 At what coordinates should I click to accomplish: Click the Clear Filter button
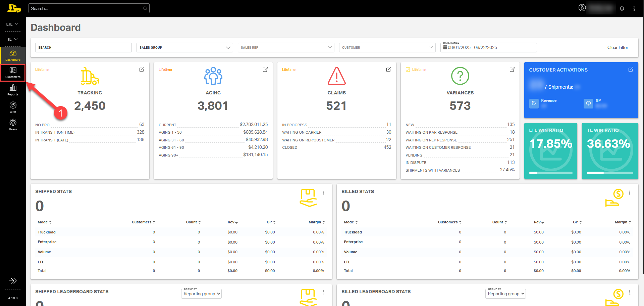pos(618,48)
